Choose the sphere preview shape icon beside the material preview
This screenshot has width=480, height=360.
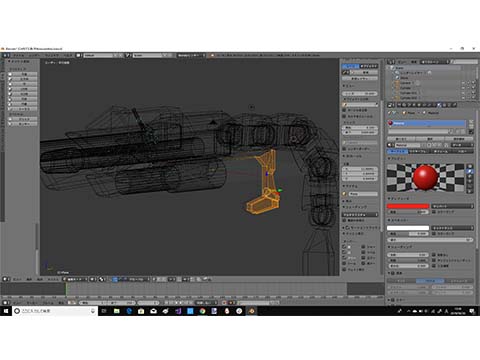[x=470, y=171]
